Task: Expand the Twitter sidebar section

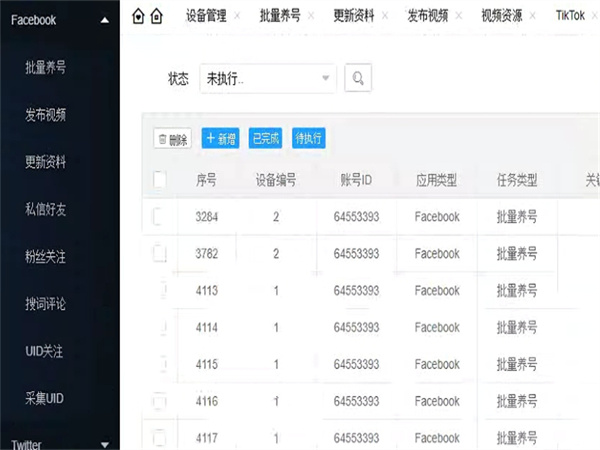Action: [104, 444]
